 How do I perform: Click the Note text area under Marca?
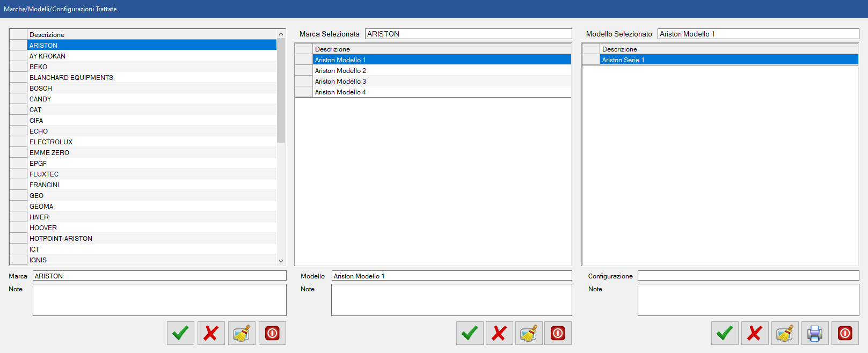tap(159, 300)
